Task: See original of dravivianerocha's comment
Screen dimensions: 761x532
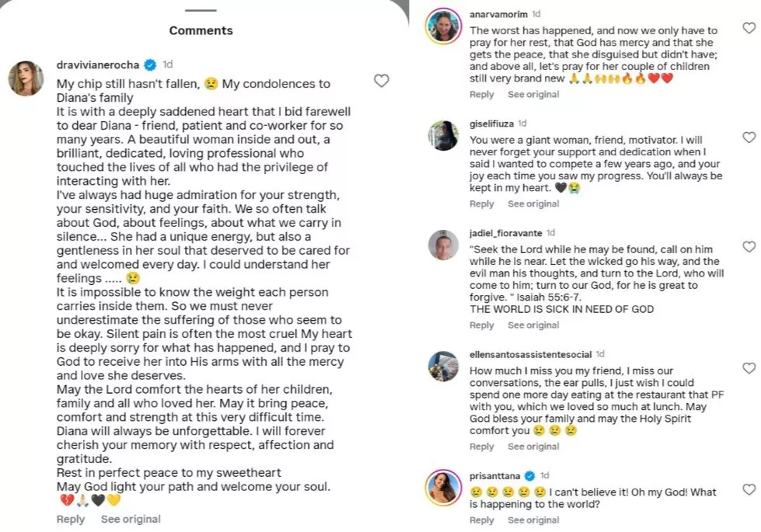Action: click(131, 519)
